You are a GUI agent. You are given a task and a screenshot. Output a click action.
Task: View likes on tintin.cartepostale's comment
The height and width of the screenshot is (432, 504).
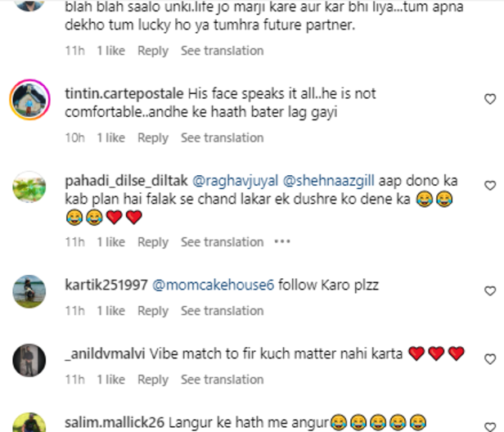point(111,138)
